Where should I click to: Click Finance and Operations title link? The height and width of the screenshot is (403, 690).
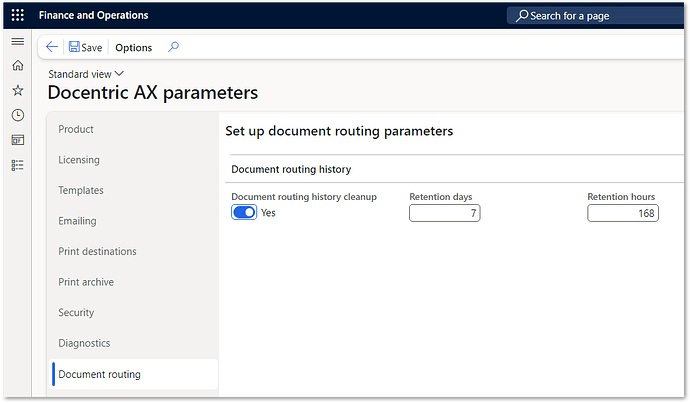tap(93, 15)
